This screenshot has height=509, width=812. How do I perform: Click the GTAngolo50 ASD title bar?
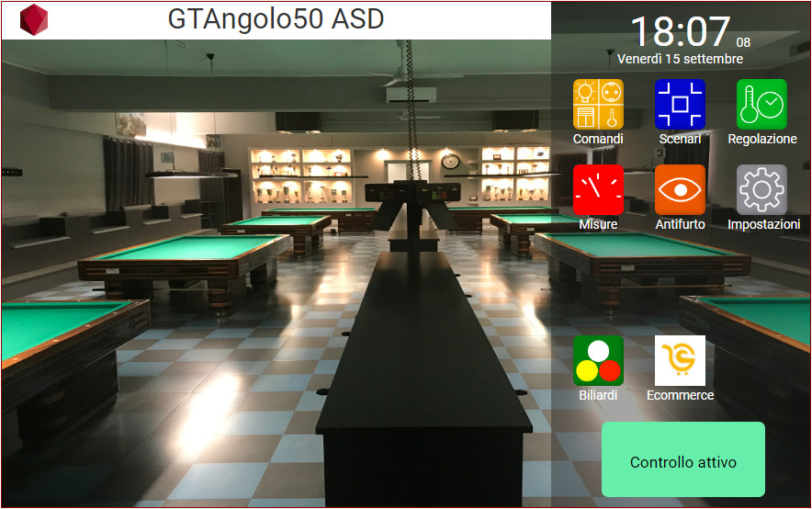pyautogui.click(x=276, y=19)
